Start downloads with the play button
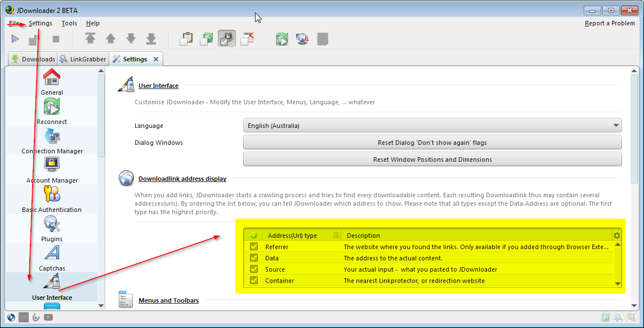Viewport: 644px width, 328px height. pos(15,39)
